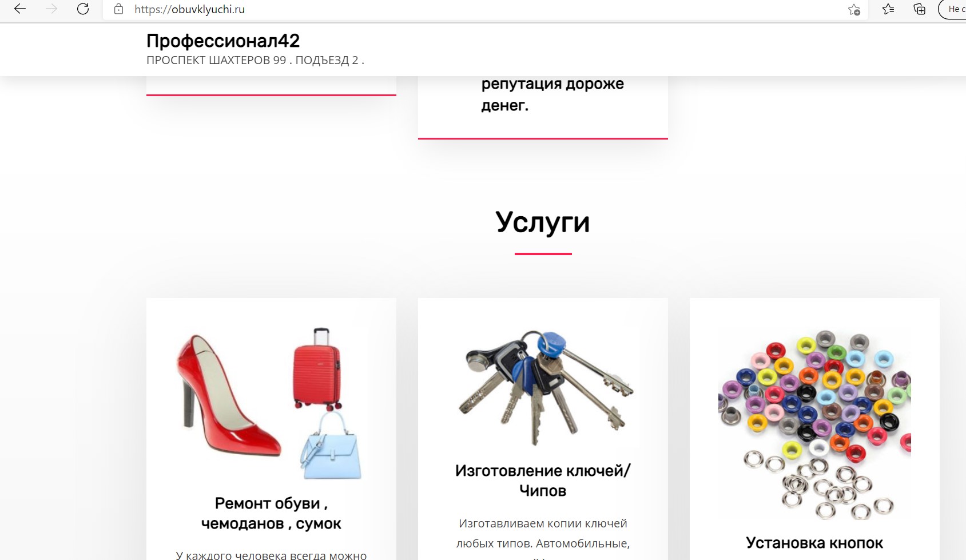Open the Профессионал42 site title link
966x560 pixels.
coord(223,41)
